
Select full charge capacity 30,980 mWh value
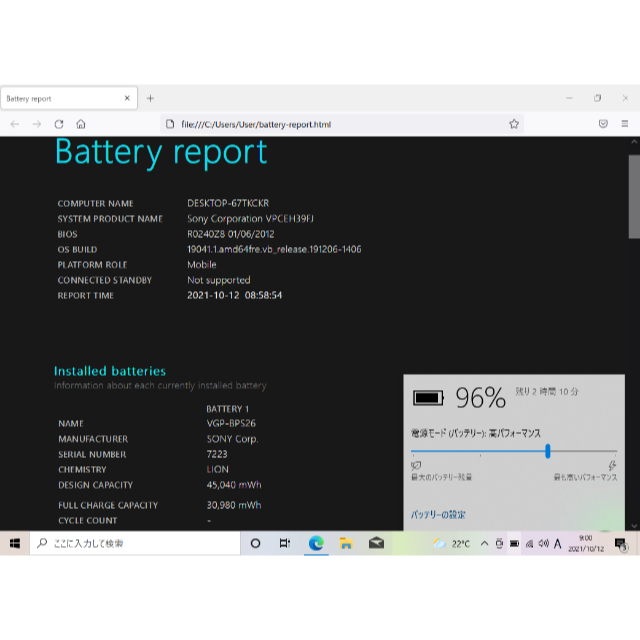(234, 505)
